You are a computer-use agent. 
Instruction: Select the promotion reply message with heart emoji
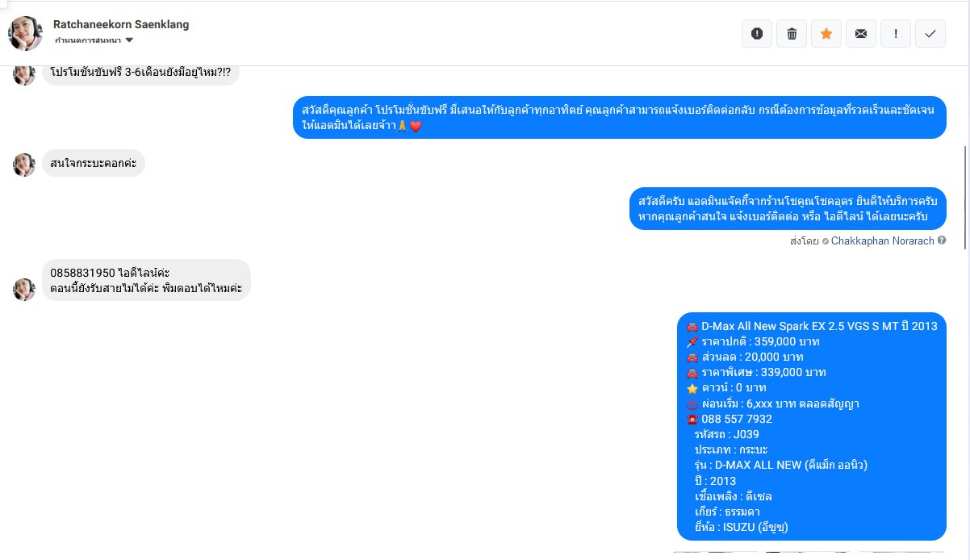(619, 118)
